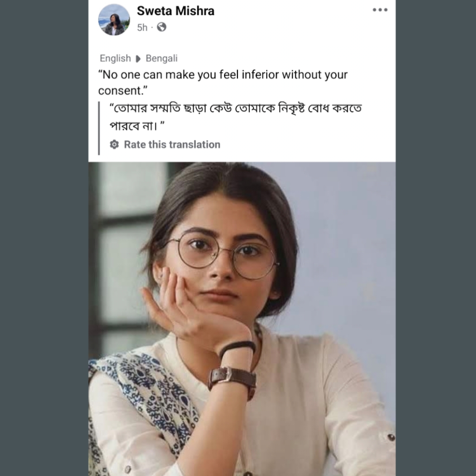476x476 pixels.
Task: Open Sweta Mishra's profile picture
Action: [114, 20]
